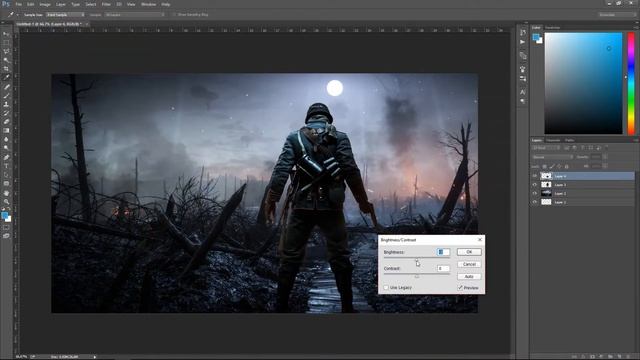Viewport: 640px width, 360px height.
Task: Open the Actions panel icon
Action: pyautogui.click(x=523, y=42)
